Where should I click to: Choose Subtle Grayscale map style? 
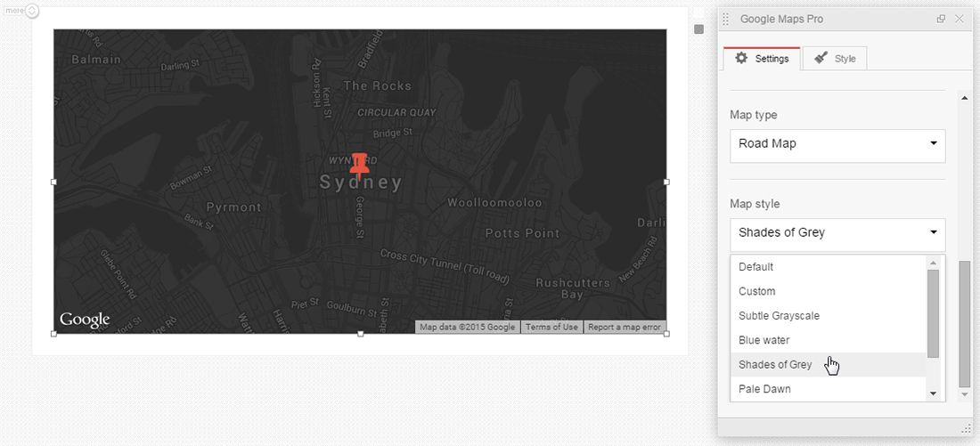point(829,315)
